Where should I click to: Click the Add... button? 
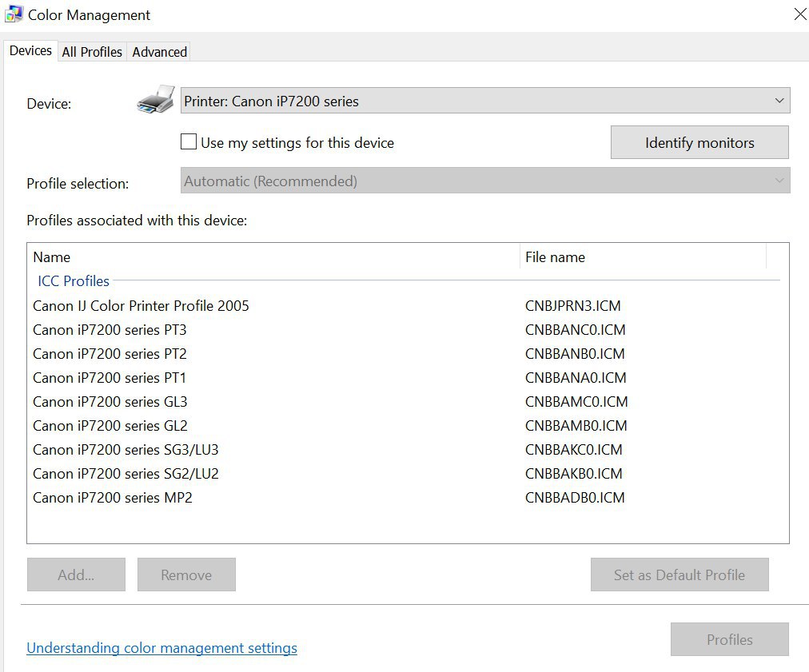click(x=77, y=575)
